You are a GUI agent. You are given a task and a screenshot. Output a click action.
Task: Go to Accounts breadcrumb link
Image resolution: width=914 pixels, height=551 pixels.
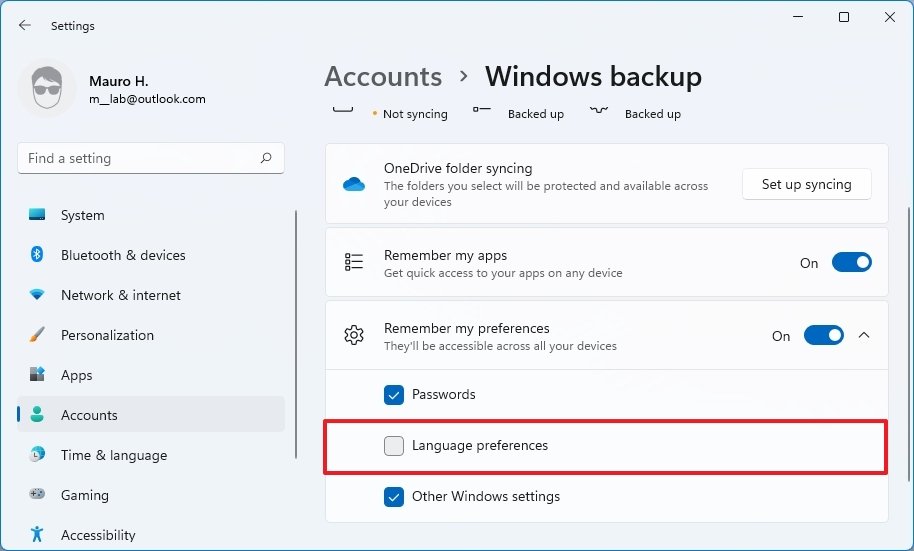point(383,77)
